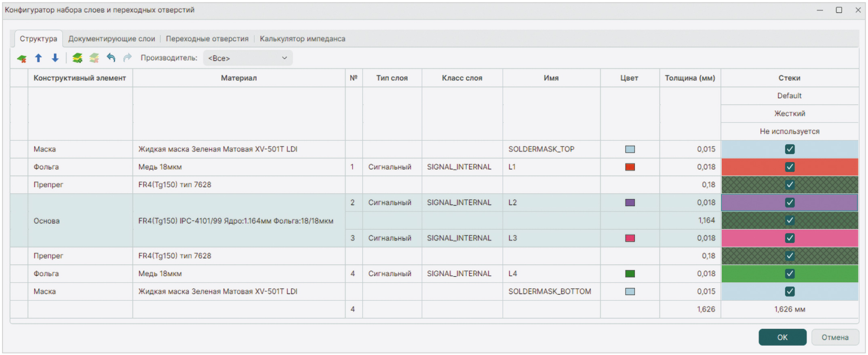Toggle the stack checkbox in the L3 row

point(790,238)
